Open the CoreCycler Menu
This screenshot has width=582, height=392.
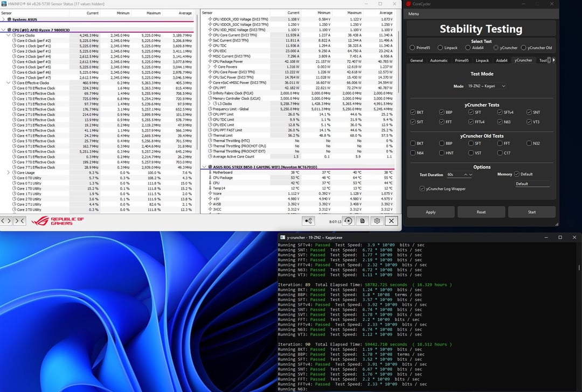pos(413,13)
